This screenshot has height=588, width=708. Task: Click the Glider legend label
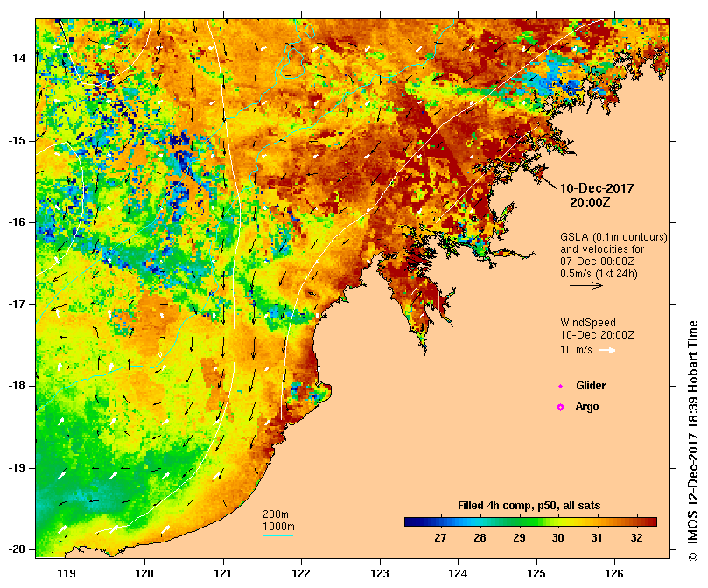(591, 386)
